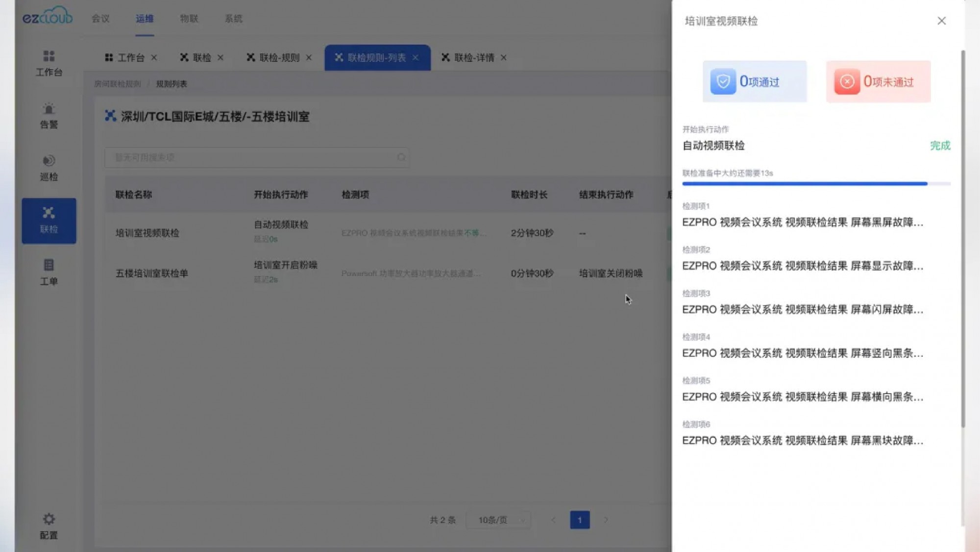980x552 pixels.
Task: Click the side panel vertical scrollbar
Action: coord(963,238)
